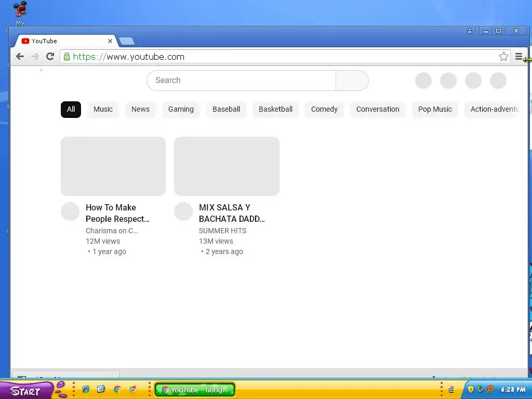
Task: Open the Charisma on C... channel link
Action: click(112, 231)
